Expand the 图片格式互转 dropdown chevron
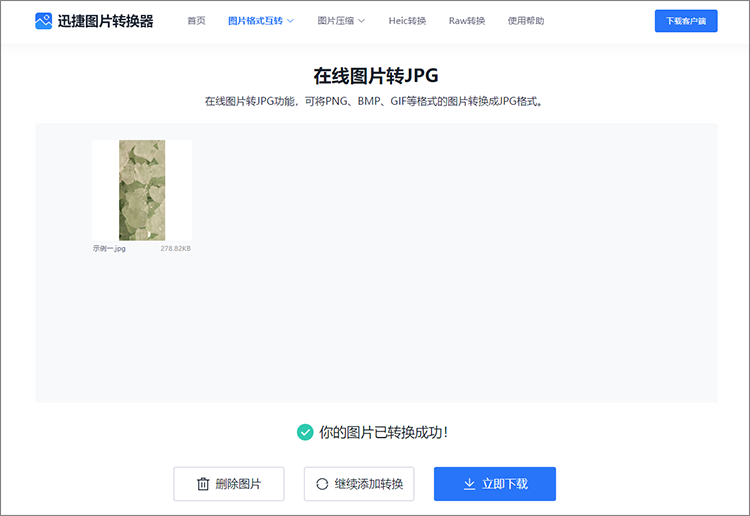 point(291,21)
